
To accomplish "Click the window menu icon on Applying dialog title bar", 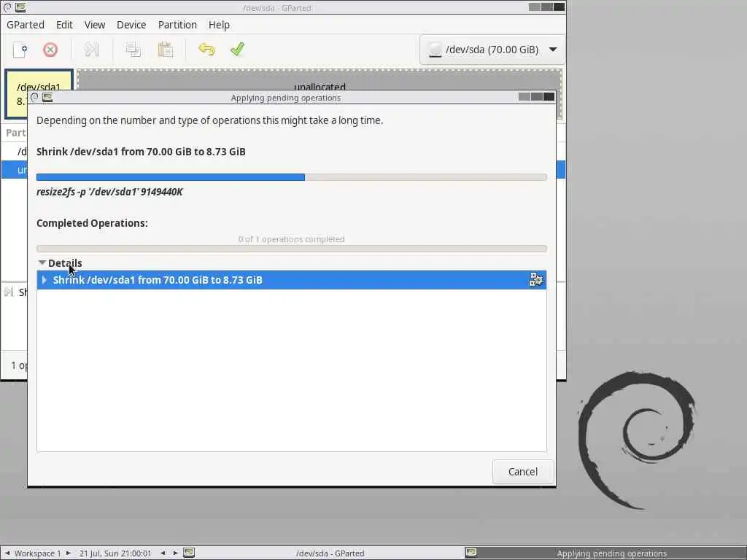I will (34, 97).
